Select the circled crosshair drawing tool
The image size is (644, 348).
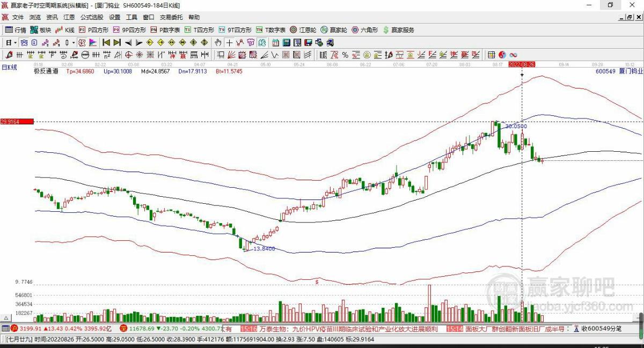(129, 55)
